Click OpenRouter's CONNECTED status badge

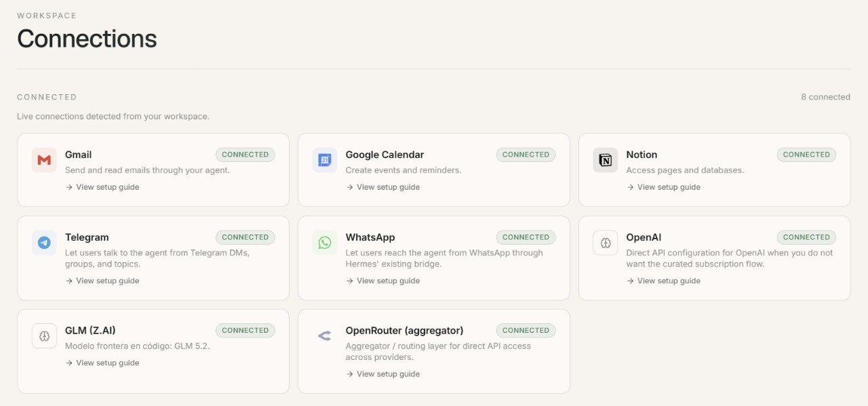coord(526,331)
